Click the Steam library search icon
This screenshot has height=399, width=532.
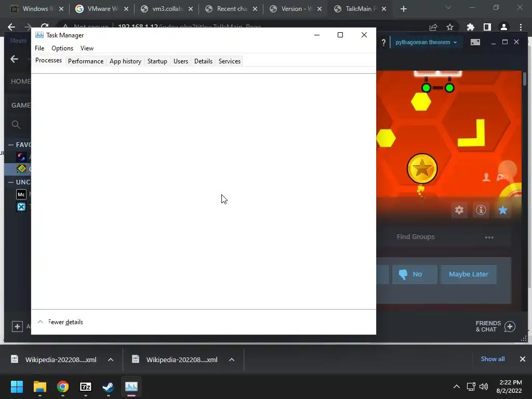click(x=16, y=124)
